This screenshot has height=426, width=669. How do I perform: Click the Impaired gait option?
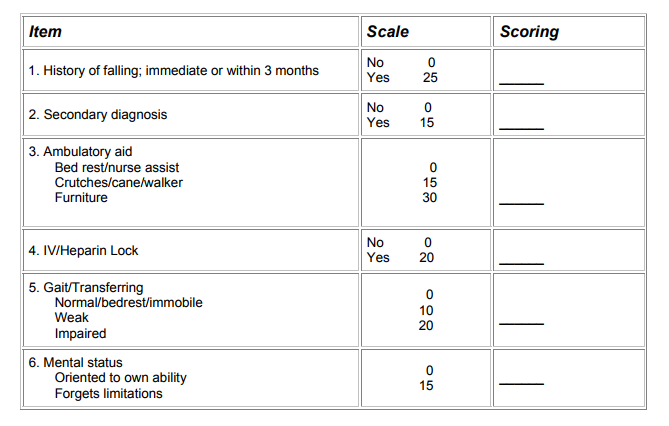point(80,333)
